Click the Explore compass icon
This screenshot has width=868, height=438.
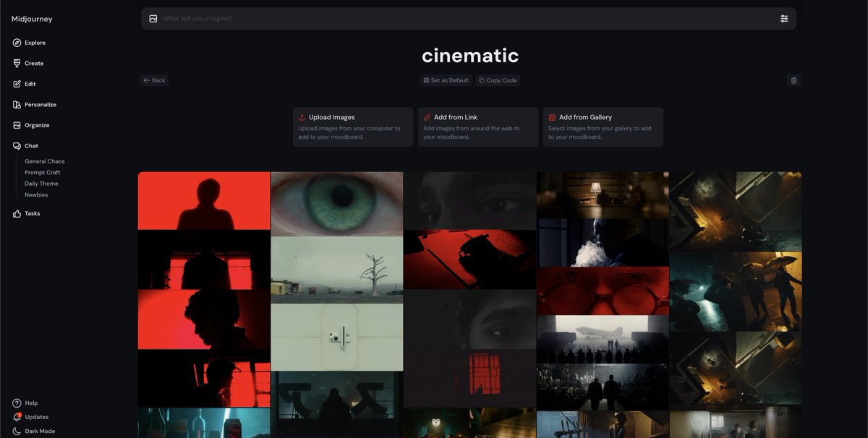[x=17, y=43]
